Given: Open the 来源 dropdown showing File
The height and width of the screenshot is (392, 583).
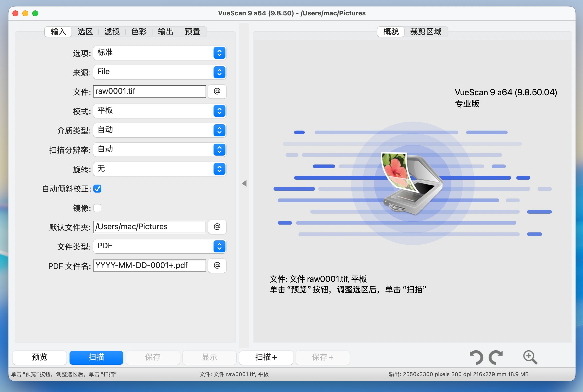Looking at the screenshot, I should (x=160, y=72).
